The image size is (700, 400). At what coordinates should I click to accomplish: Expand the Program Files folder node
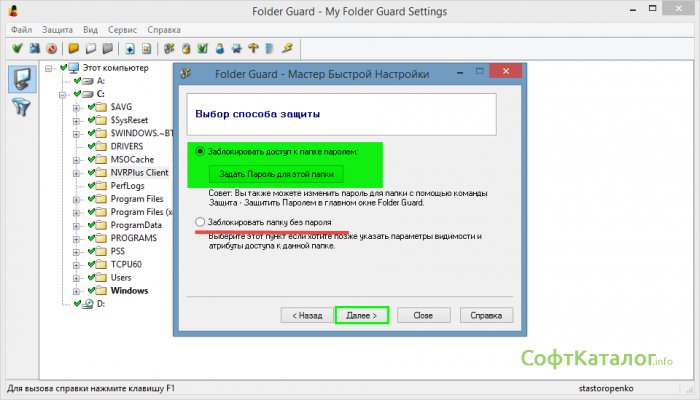[76, 199]
